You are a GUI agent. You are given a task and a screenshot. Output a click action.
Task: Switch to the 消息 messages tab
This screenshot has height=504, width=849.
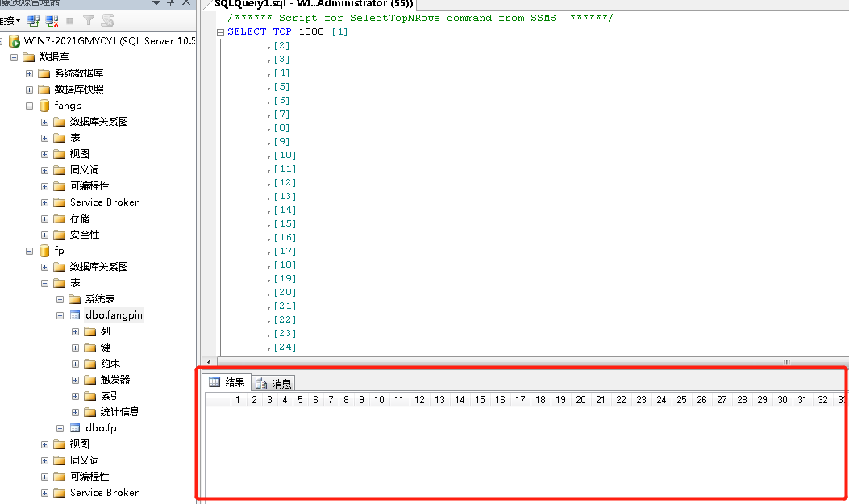[274, 383]
